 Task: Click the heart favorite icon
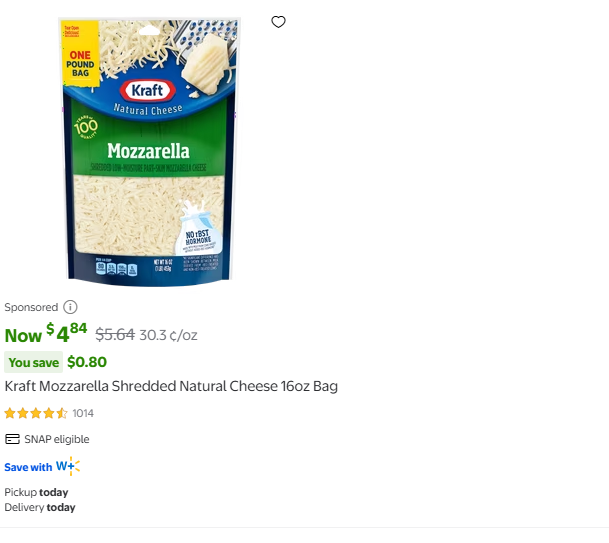click(x=278, y=22)
